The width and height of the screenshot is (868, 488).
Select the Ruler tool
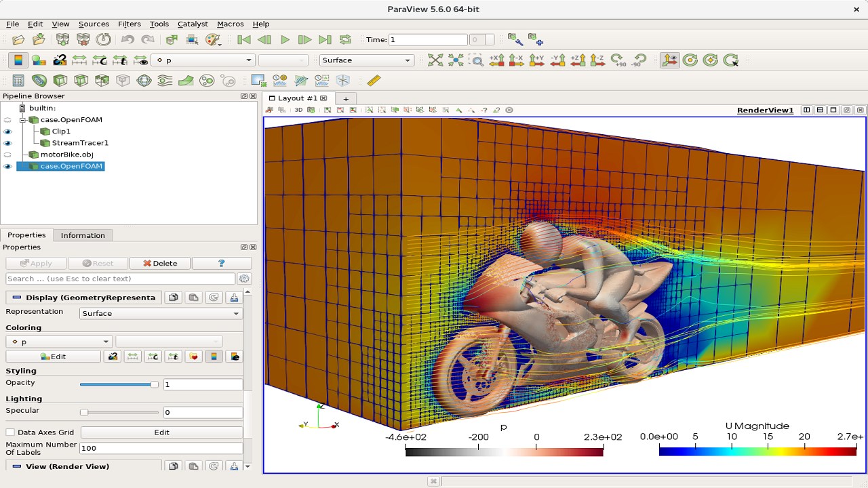tap(373, 81)
